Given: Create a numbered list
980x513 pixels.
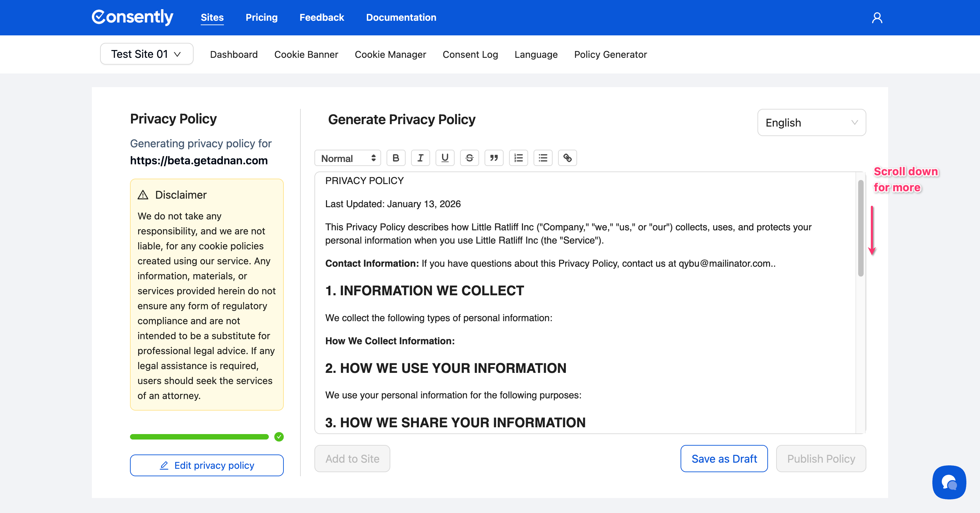Looking at the screenshot, I should click(518, 158).
